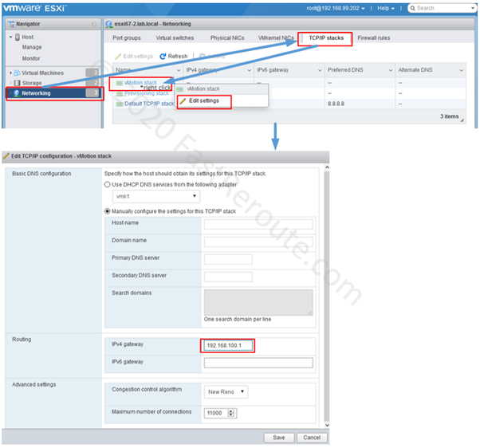The image size is (480, 448).
Task: Open the Alternate DNS column dropdown arrow
Action: click(462, 70)
